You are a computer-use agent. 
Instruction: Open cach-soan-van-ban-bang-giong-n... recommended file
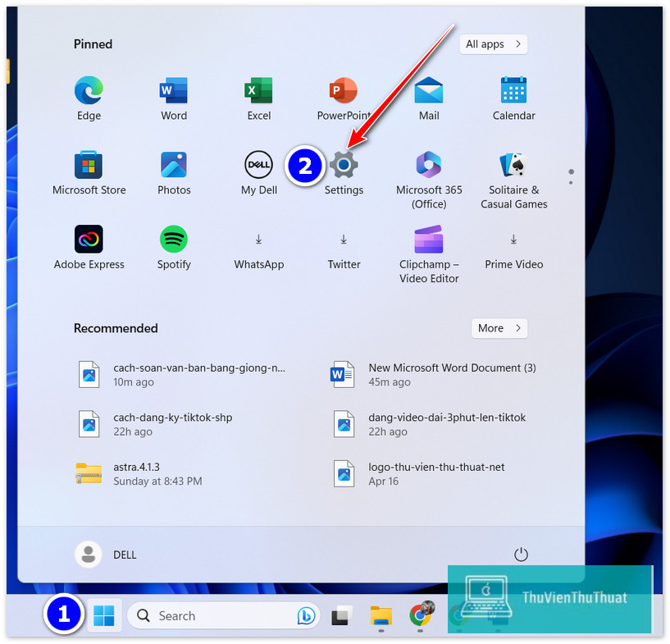[181, 374]
